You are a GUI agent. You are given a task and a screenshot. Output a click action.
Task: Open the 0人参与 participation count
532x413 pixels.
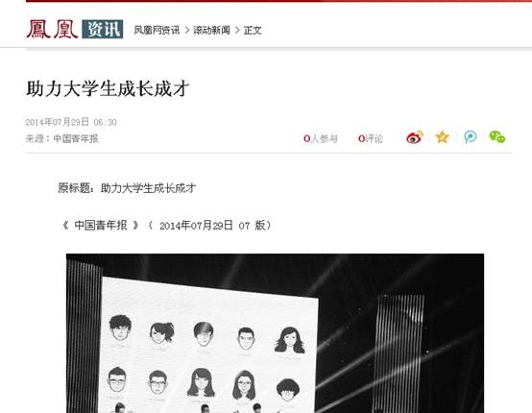coord(321,138)
